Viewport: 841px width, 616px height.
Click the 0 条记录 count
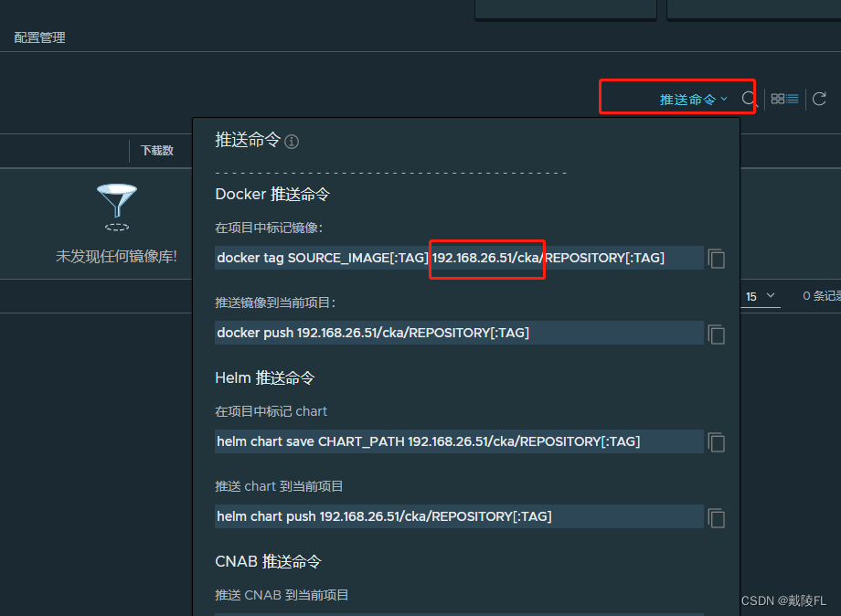[822, 296]
